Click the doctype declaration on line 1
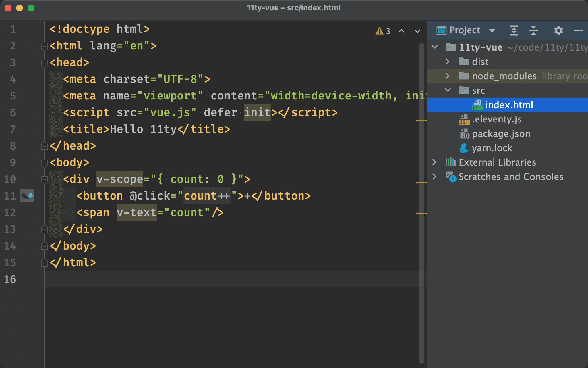 100,29
